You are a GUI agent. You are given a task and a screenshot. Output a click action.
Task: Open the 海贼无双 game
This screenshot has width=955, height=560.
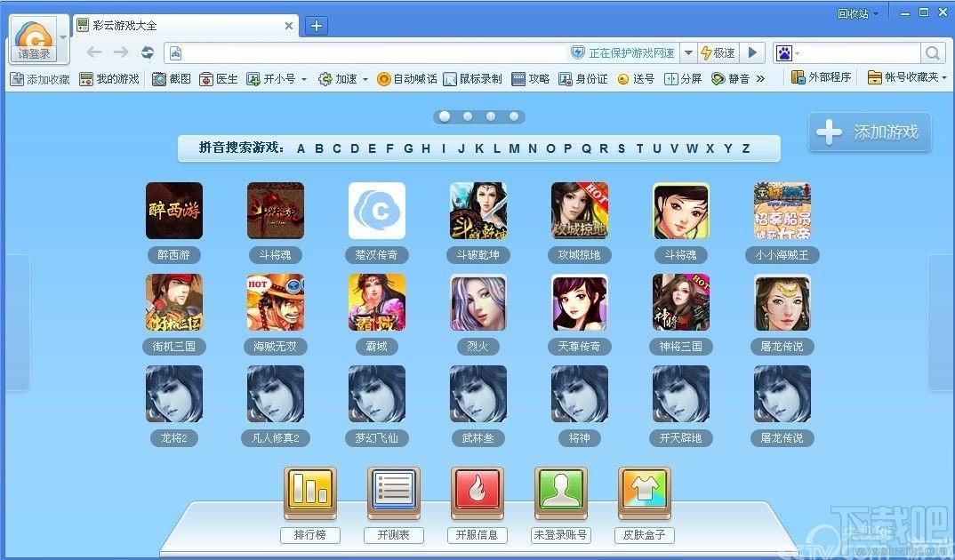[276, 303]
